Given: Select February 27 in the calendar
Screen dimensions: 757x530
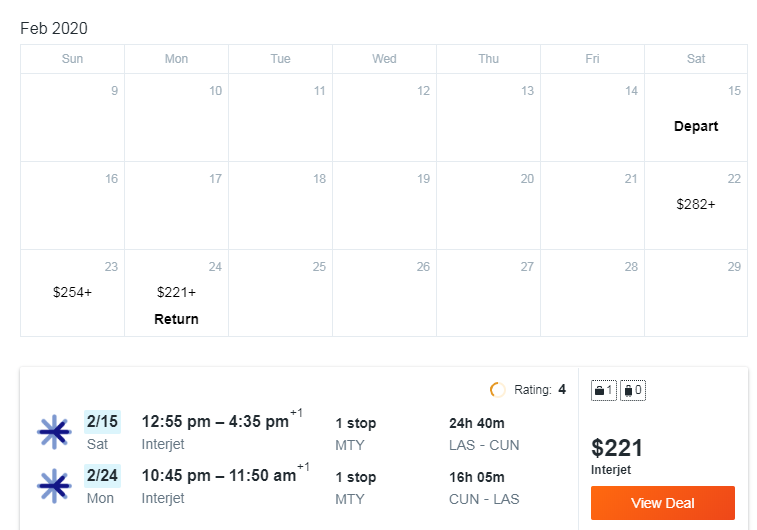Looking at the screenshot, I should click(488, 293).
